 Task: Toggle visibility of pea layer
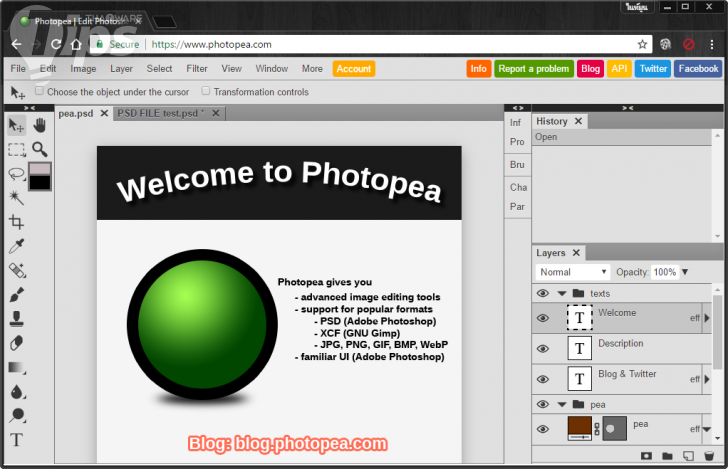(x=543, y=429)
